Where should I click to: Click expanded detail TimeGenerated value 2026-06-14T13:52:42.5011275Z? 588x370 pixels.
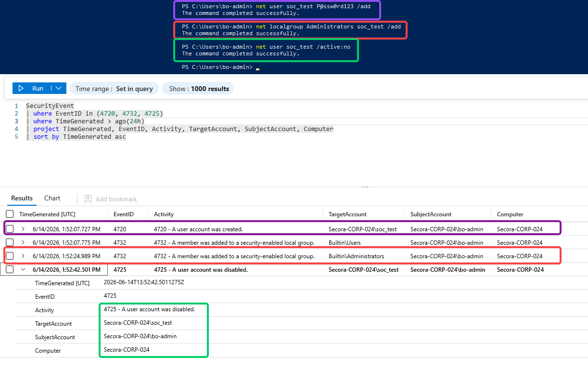pyautogui.click(x=144, y=282)
